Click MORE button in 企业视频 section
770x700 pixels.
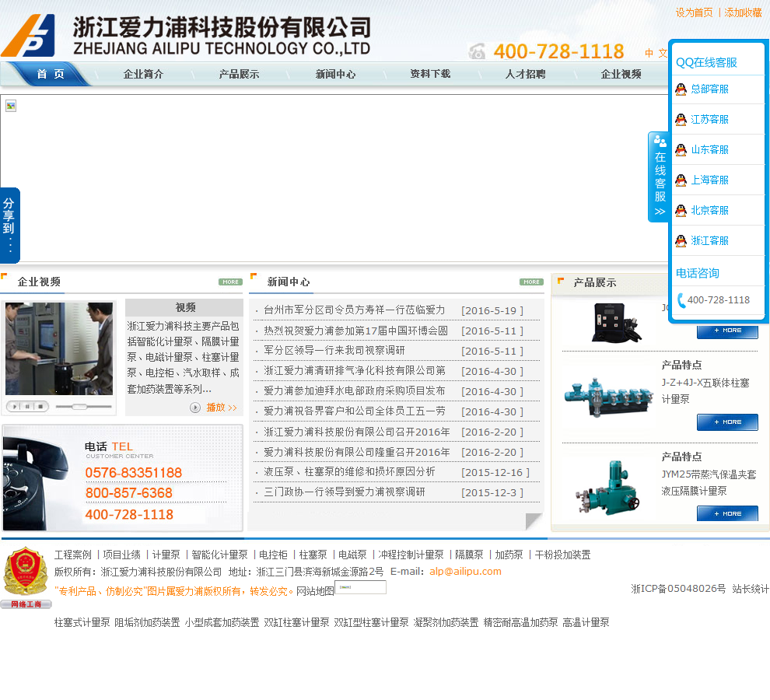coord(230,282)
